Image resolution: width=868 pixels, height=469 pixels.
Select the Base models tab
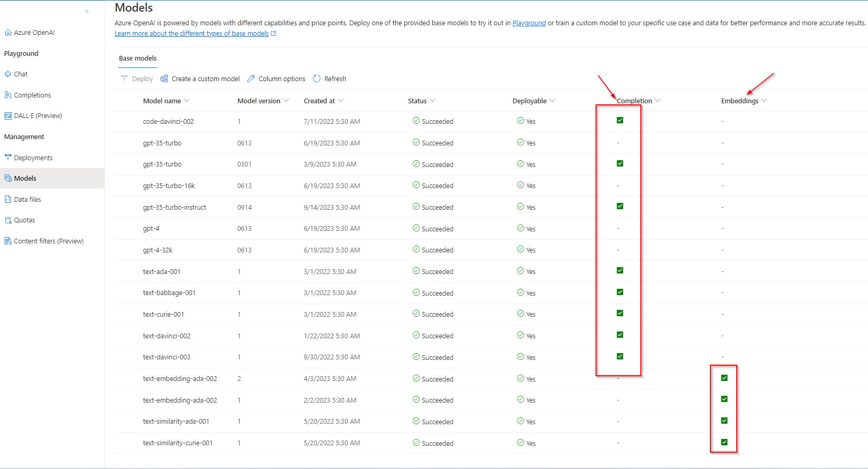point(138,58)
